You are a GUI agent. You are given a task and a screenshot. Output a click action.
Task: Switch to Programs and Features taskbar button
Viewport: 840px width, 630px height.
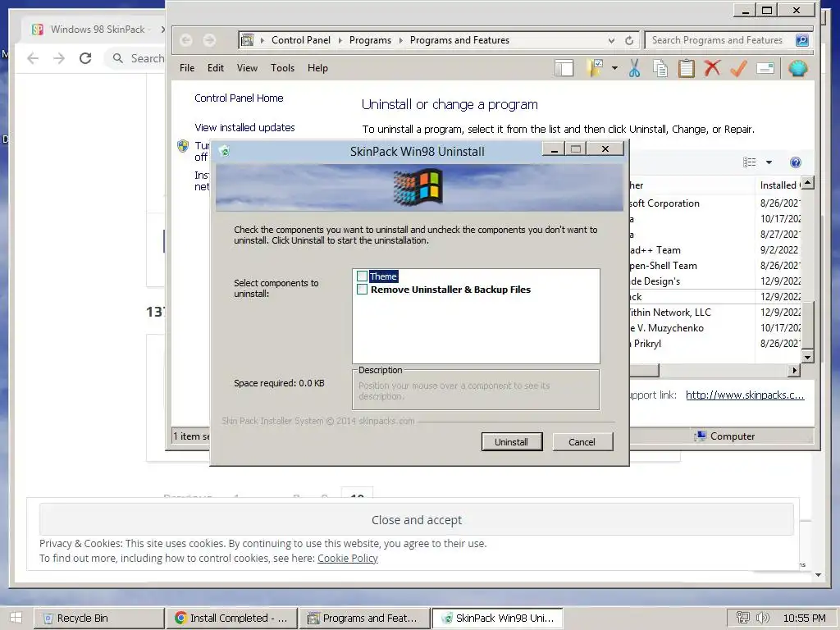(x=363, y=619)
